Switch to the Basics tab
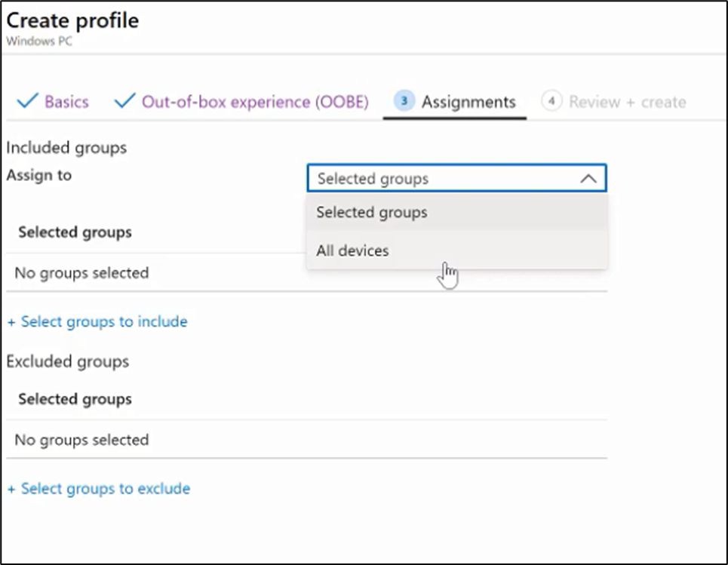This screenshot has width=728, height=565. tap(66, 102)
